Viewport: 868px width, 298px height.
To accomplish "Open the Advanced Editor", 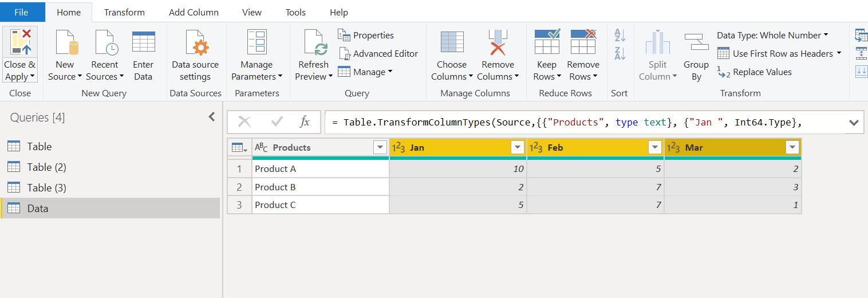I will 378,54.
